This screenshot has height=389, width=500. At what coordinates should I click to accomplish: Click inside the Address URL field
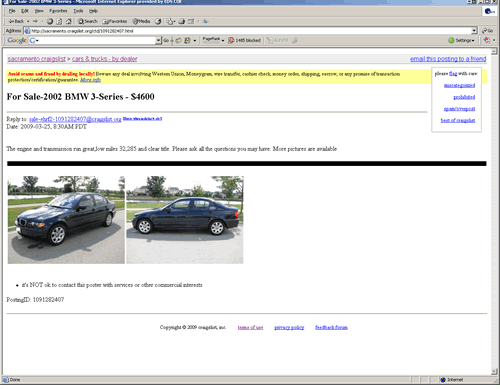pos(251,31)
